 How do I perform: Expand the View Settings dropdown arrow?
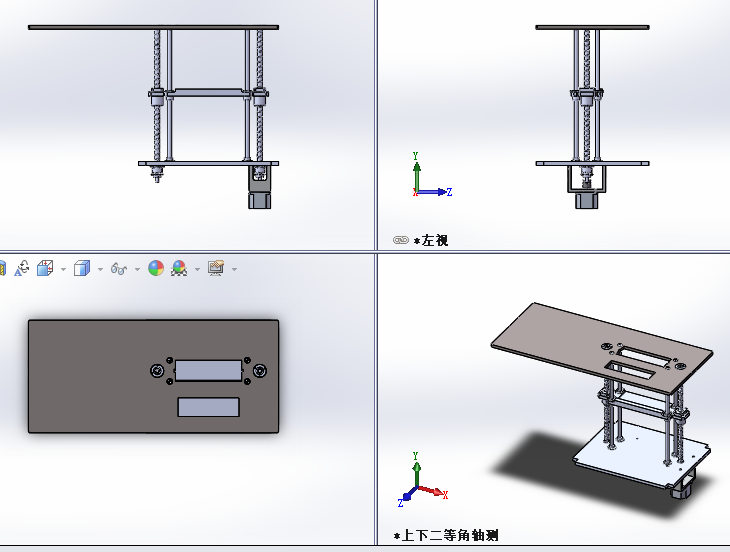pyautogui.click(x=234, y=269)
